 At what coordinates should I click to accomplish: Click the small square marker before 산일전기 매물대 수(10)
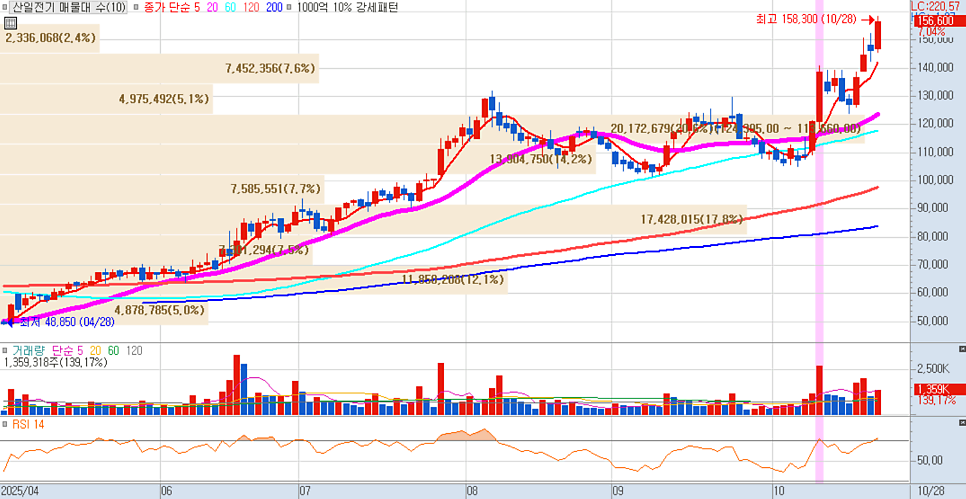[x=6, y=7]
